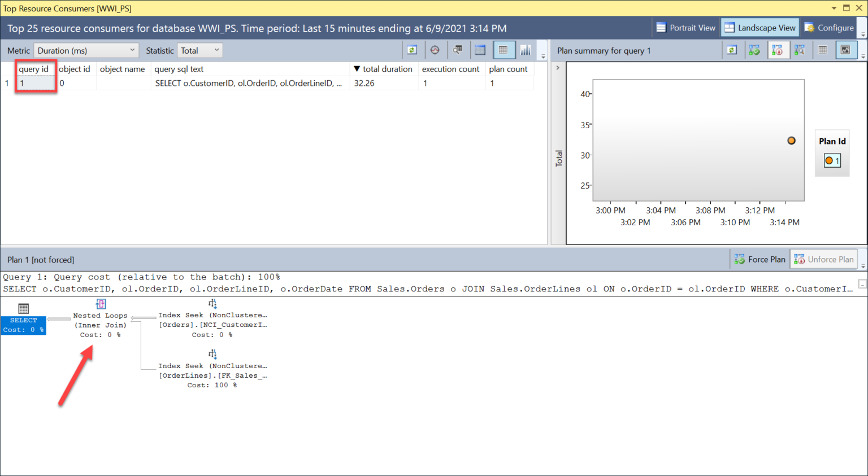
Task: Open the window position dropdown menu arrow
Action: point(834,8)
